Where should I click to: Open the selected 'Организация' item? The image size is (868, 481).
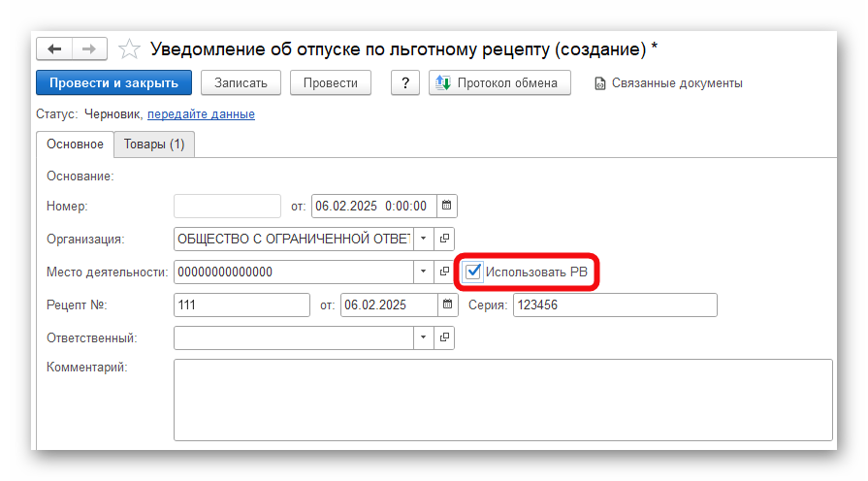click(x=444, y=240)
